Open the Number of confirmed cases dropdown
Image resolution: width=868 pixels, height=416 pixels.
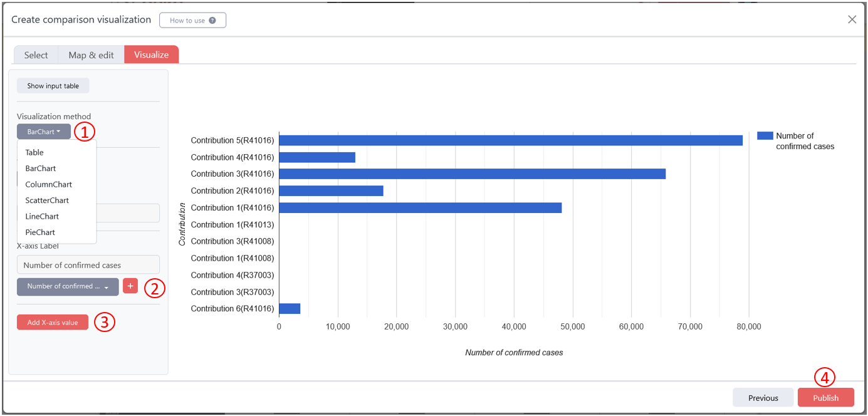coord(68,286)
